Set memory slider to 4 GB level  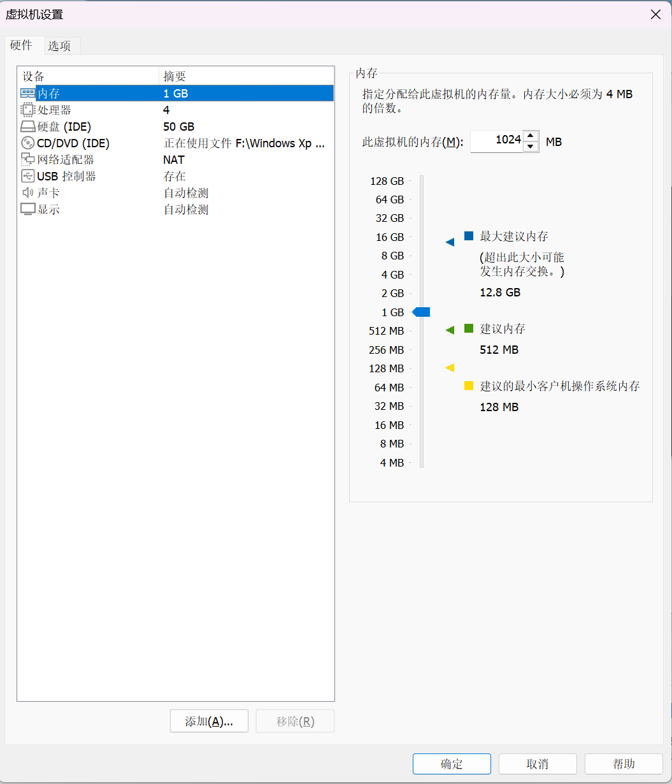pyautogui.click(x=422, y=275)
